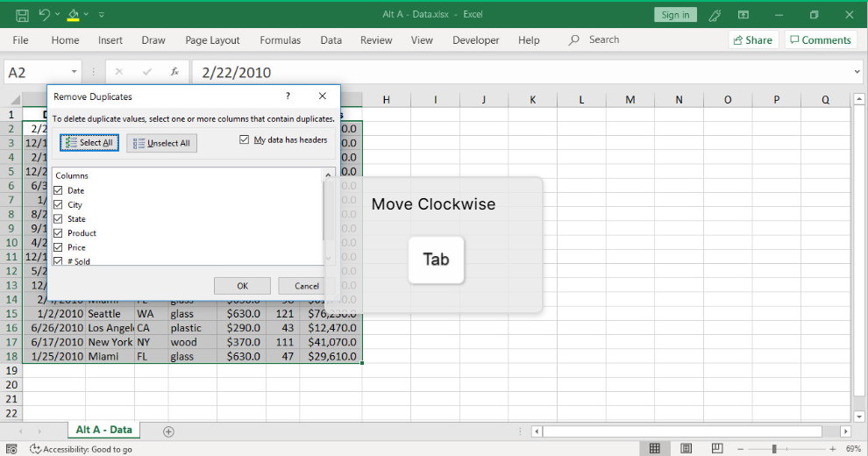
Task: Switch to the Home tab
Action: 66,39
